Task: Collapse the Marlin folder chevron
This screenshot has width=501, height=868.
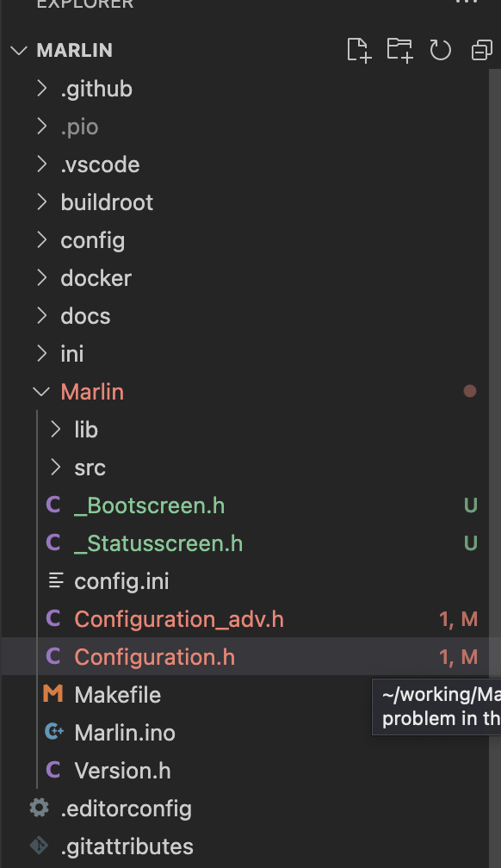Action: coord(41,392)
